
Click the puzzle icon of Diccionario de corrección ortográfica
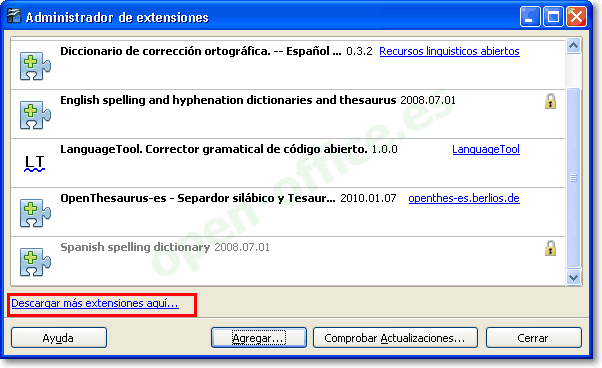35,66
